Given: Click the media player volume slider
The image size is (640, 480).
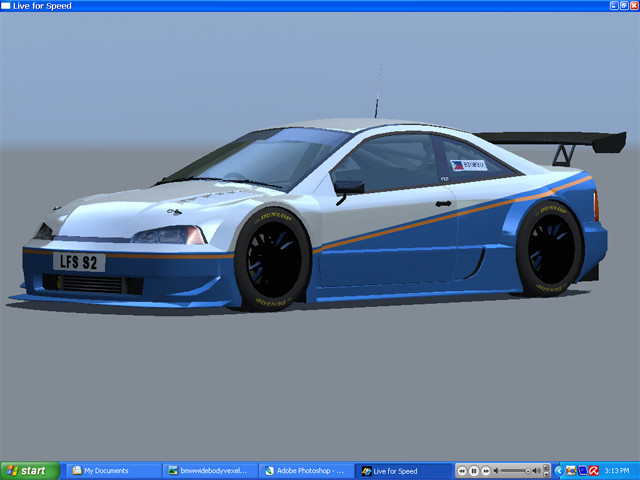Looking at the screenshot, I should 516,471.
